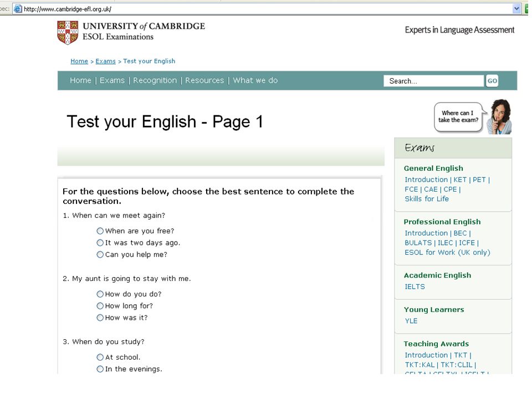The height and width of the screenshot is (399, 532).
Task: Open the BEC exam link
Action: [x=460, y=233]
